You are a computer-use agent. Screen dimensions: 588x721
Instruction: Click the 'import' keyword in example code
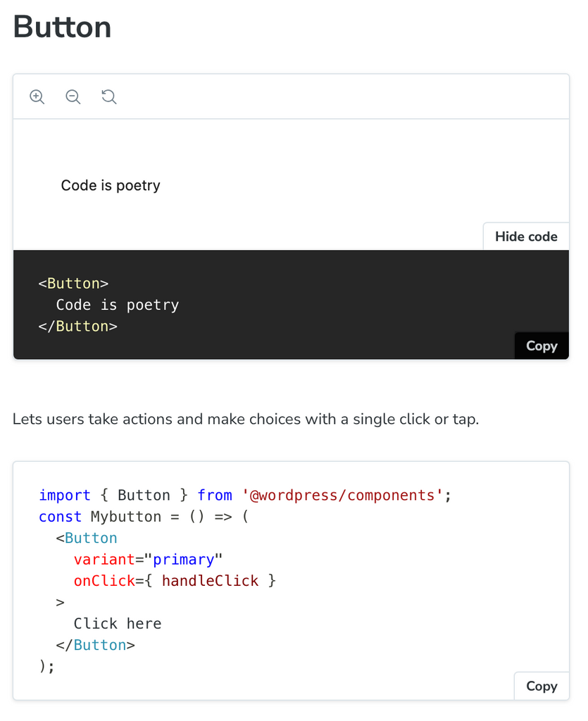click(65, 496)
